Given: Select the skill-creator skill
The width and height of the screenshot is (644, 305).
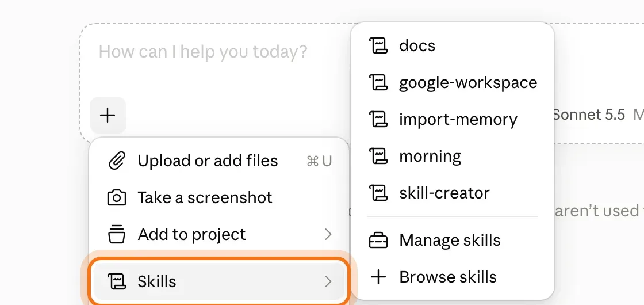Looking at the screenshot, I should point(453,193).
